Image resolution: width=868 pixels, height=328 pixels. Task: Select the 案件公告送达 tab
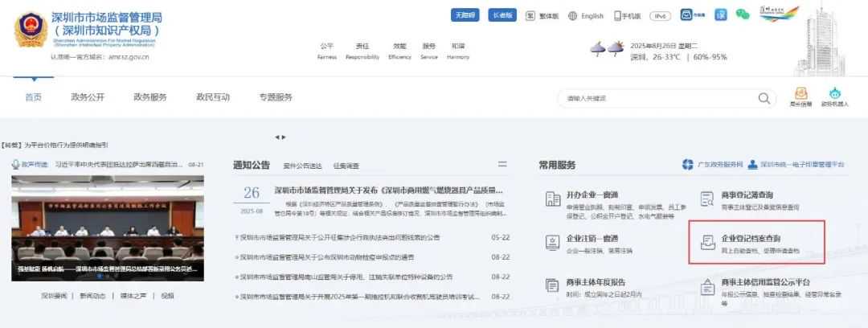(302, 165)
